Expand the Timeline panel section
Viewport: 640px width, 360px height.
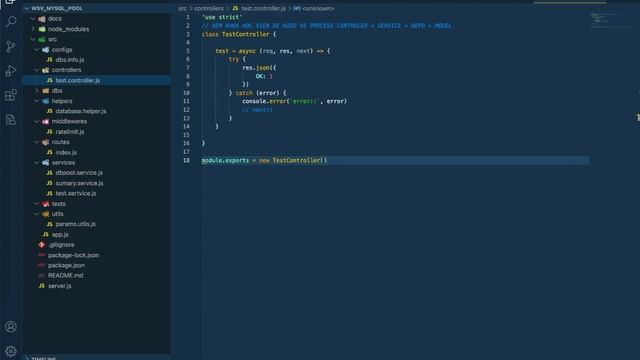pyautogui.click(x=97, y=358)
